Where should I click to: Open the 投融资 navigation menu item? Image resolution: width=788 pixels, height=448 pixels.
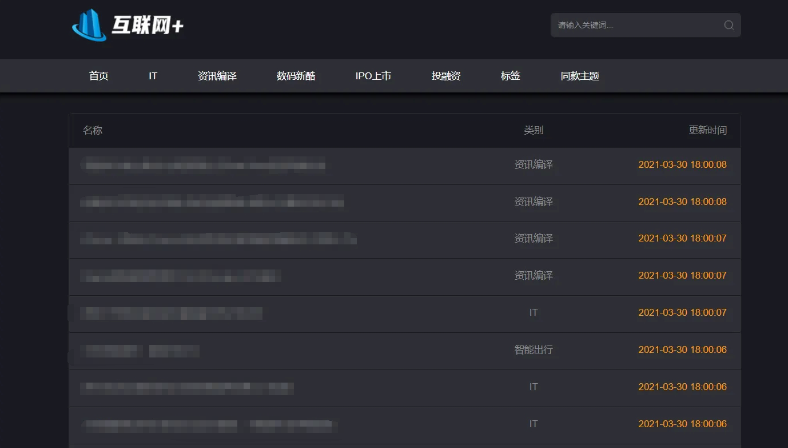446,76
